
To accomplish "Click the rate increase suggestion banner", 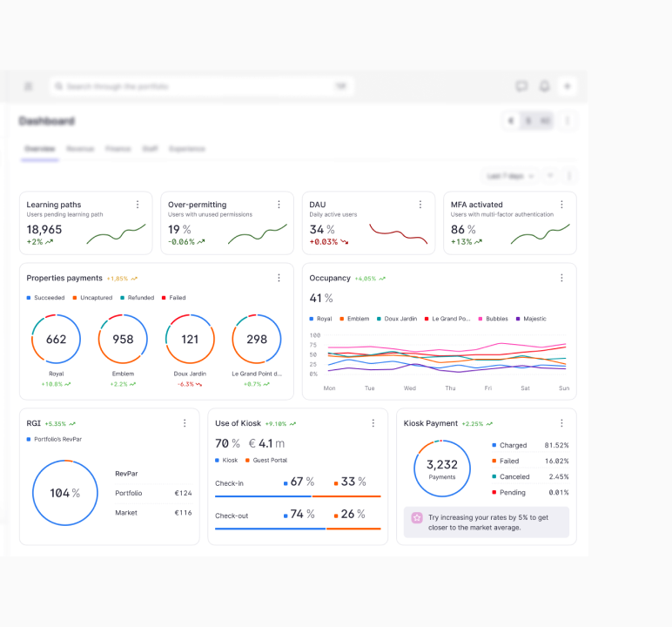I will tap(486, 522).
